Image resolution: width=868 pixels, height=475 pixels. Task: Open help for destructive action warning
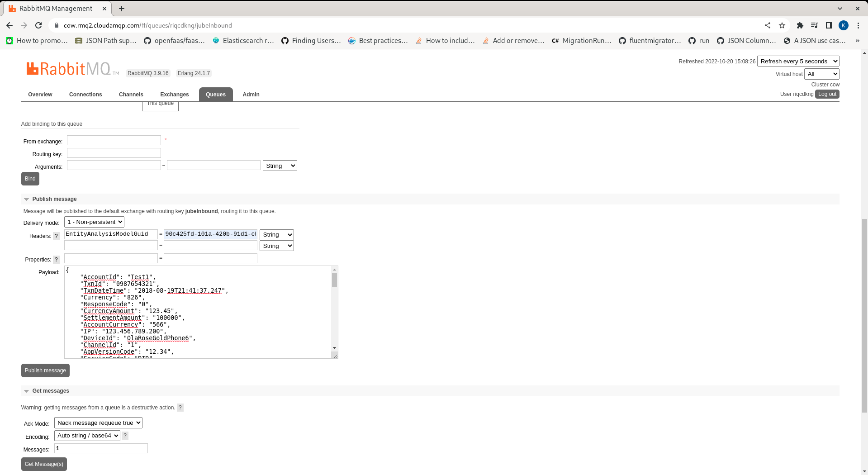pos(180,408)
